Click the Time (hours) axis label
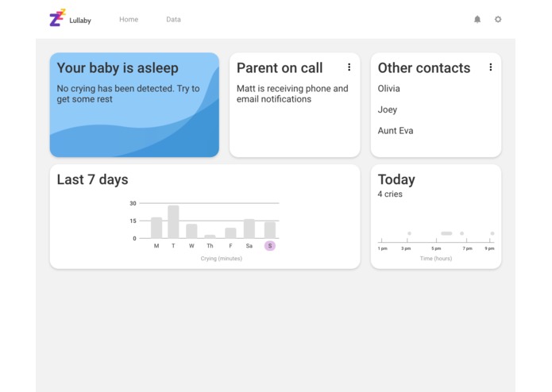The height and width of the screenshot is (392, 552). pos(436,259)
